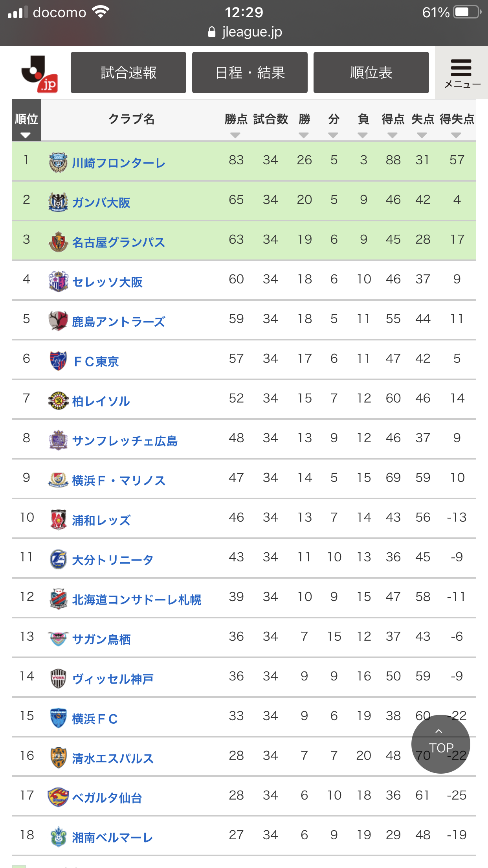Tap the jleague.jp address bar
The width and height of the screenshot is (488, 868).
[x=245, y=32]
